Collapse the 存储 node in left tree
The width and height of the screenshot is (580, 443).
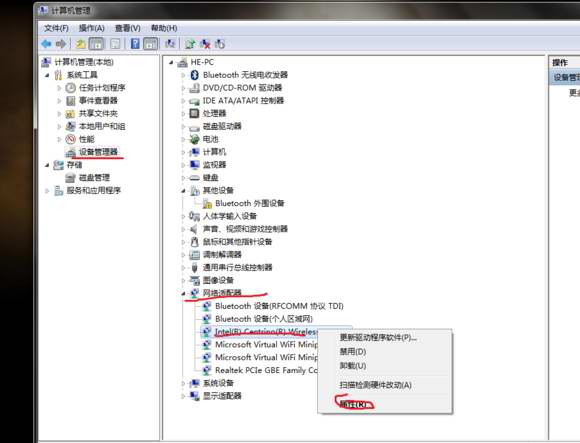click(x=47, y=165)
